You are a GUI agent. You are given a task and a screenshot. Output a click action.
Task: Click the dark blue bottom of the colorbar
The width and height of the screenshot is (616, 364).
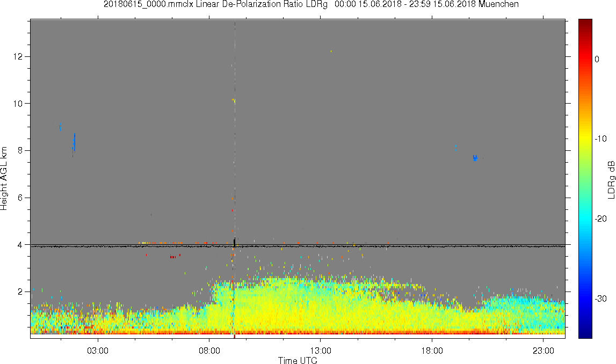click(585, 333)
